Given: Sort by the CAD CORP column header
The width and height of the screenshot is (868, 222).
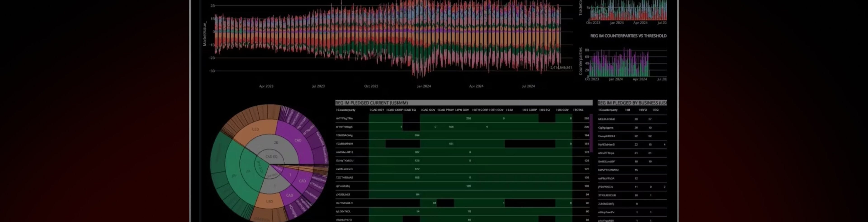Looking at the screenshot, I should tap(395, 110).
